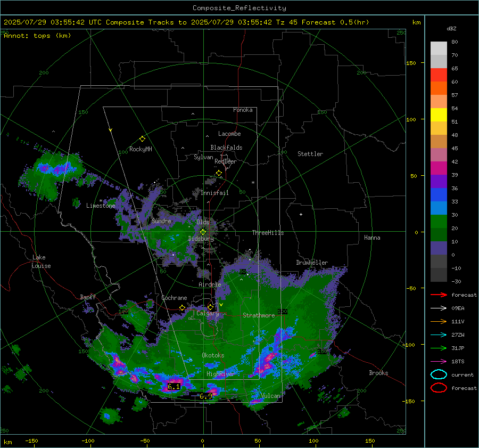The height and width of the screenshot is (448, 479).
Task: Click the yellow diamond marker near RockyMH
Action: 142,139
